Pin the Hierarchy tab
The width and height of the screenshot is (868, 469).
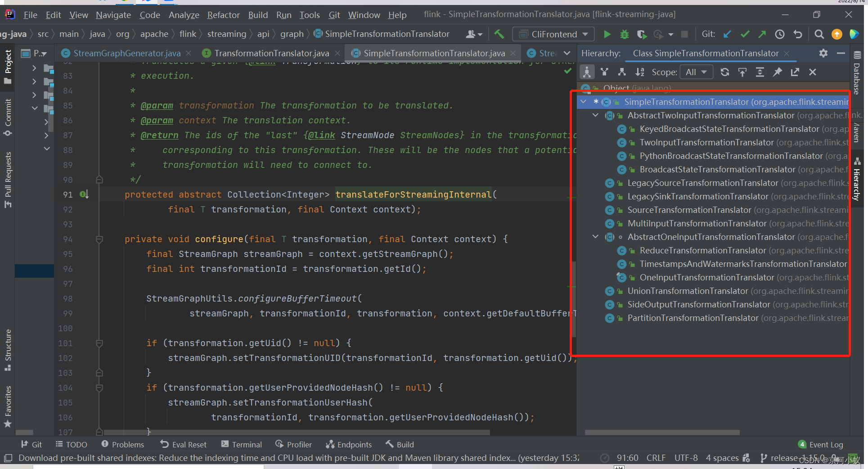pyautogui.click(x=777, y=72)
